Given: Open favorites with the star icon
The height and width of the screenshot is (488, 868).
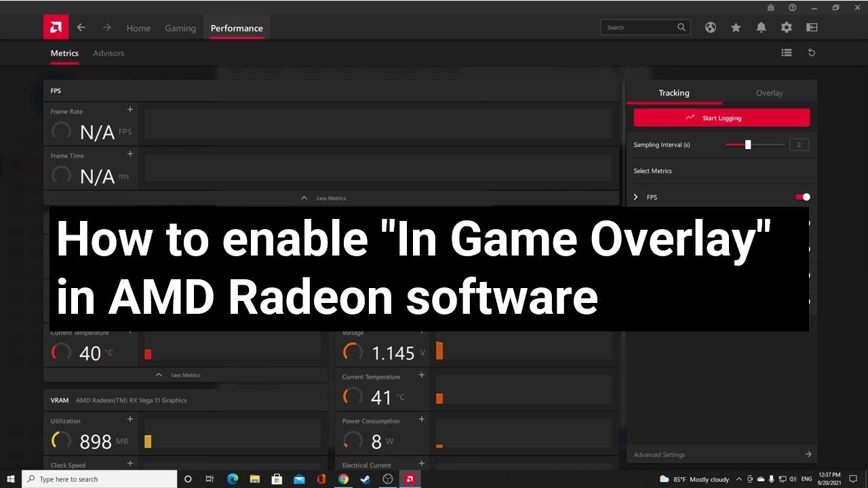Looking at the screenshot, I should coord(736,28).
